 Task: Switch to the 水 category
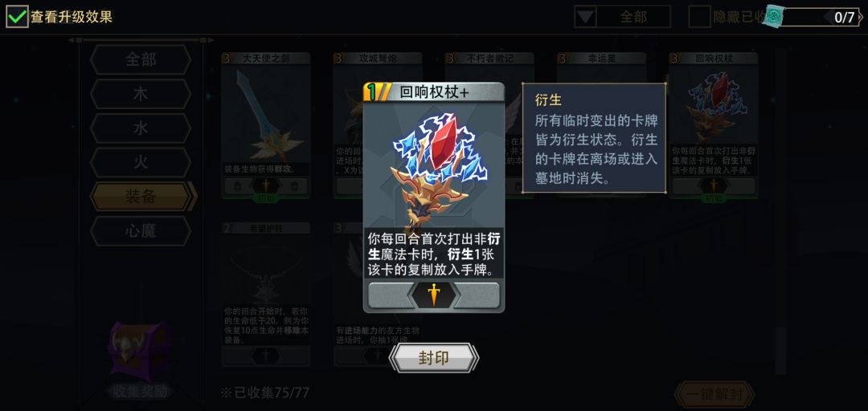(141, 128)
